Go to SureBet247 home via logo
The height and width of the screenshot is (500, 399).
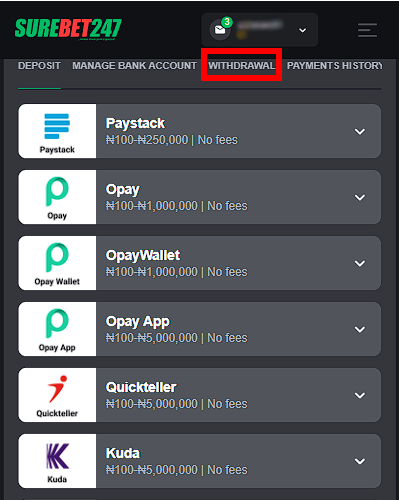coord(68,29)
